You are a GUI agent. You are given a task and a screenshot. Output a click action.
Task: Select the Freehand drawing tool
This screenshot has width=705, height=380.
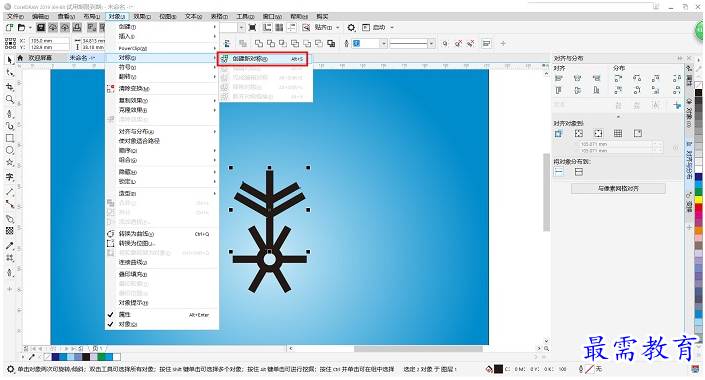[x=9, y=113]
